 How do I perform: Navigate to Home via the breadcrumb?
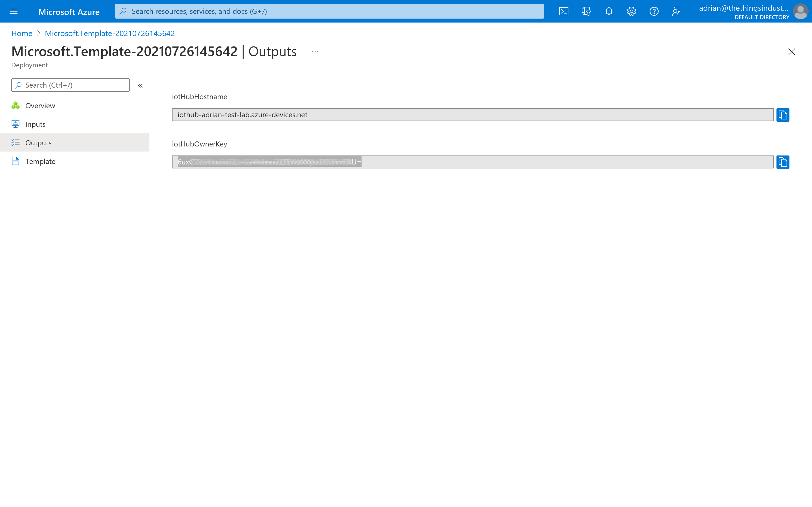21,33
